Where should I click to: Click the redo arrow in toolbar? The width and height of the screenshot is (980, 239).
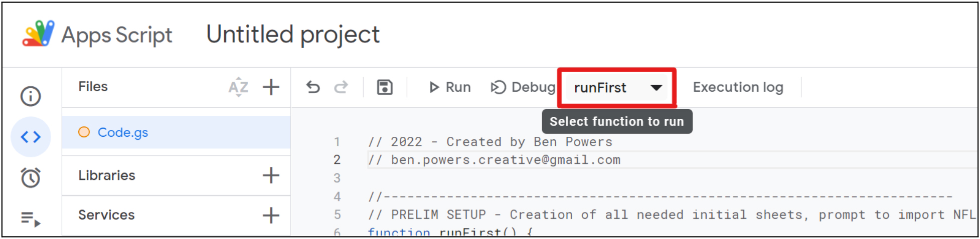pos(341,87)
